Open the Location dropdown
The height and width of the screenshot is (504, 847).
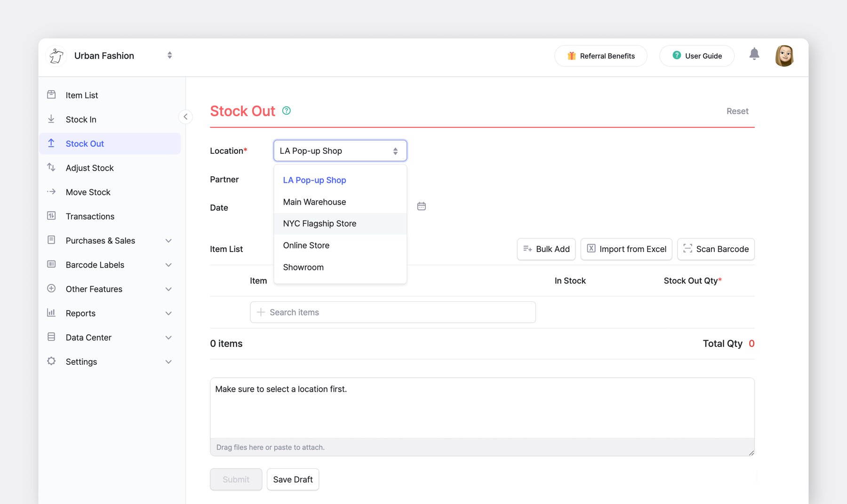point(340,151)
